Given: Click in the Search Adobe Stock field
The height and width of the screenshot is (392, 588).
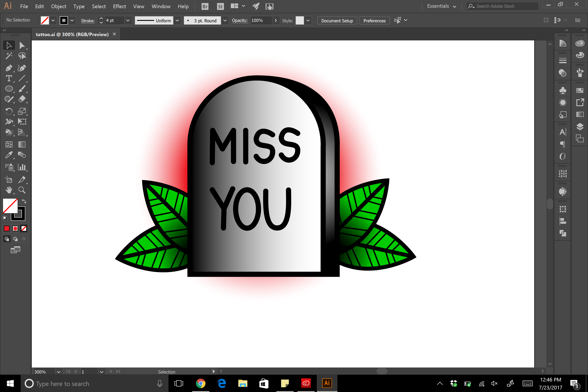Looking at the screenshot, I should pyautogui.click(x=502, y=6).
